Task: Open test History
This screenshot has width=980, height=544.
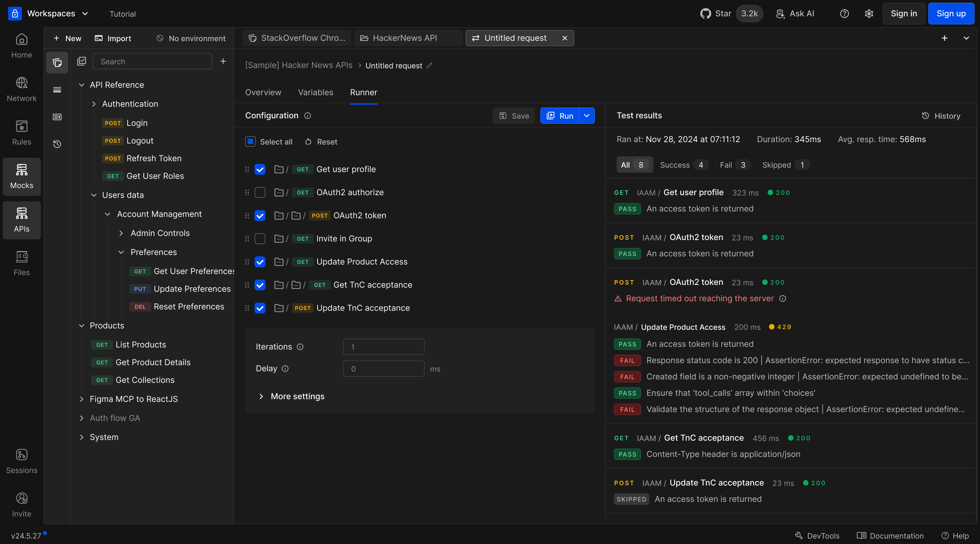Action: [941, 116]
